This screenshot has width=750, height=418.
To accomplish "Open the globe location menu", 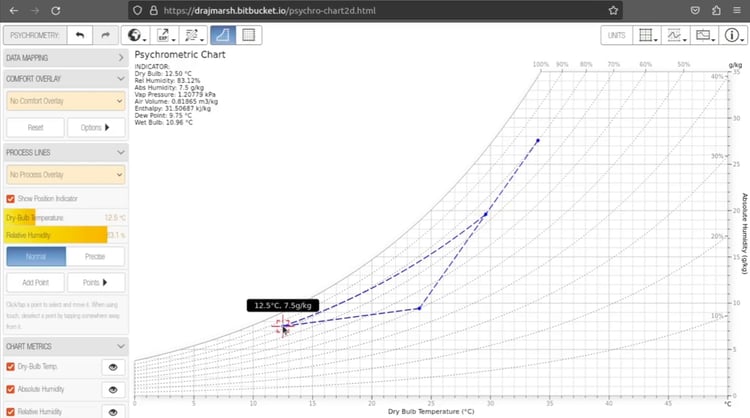I will click(x=136, y=35).
